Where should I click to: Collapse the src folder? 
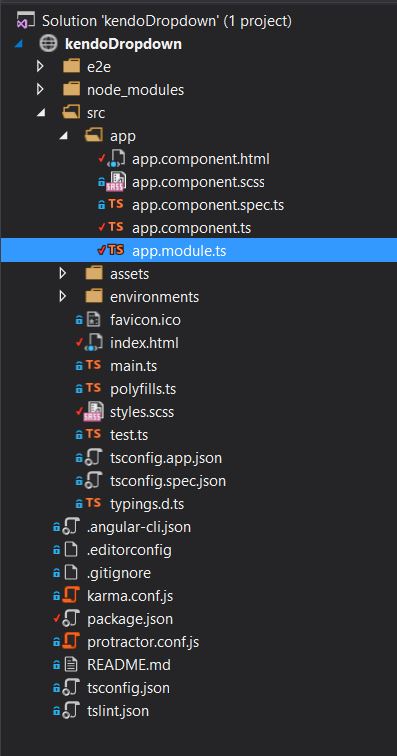click(x=41, y=113)
